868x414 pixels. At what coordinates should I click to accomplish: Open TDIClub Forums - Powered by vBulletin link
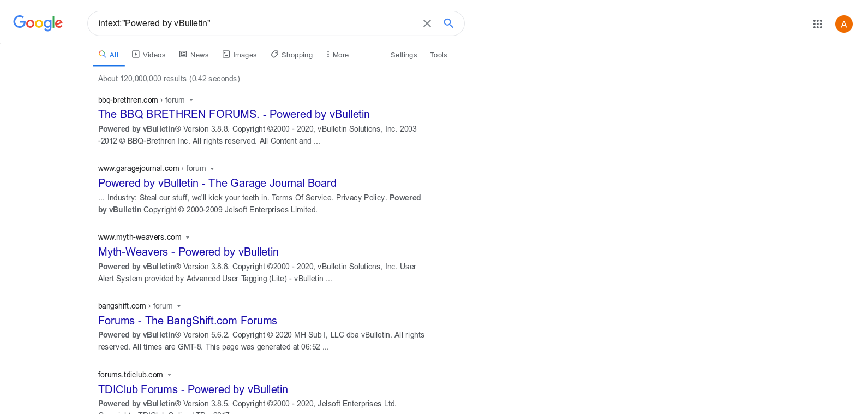tap(193, 389)
